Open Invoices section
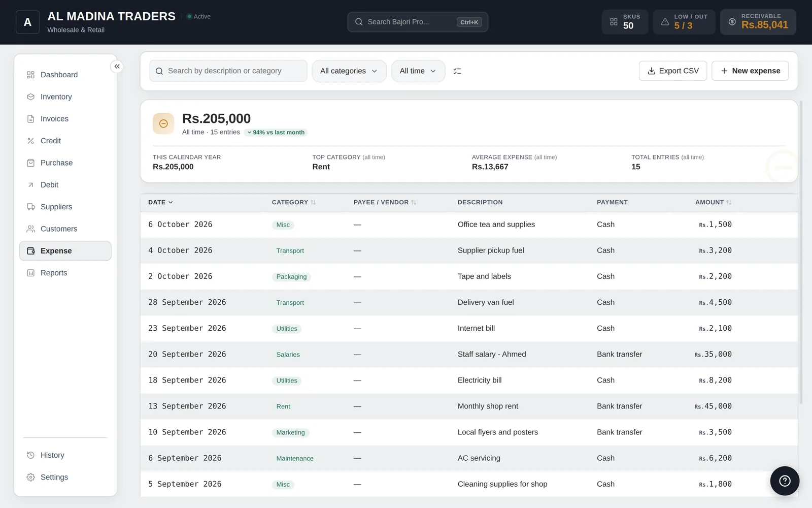This screenshot has height=508, width=812. coord(65,119)
